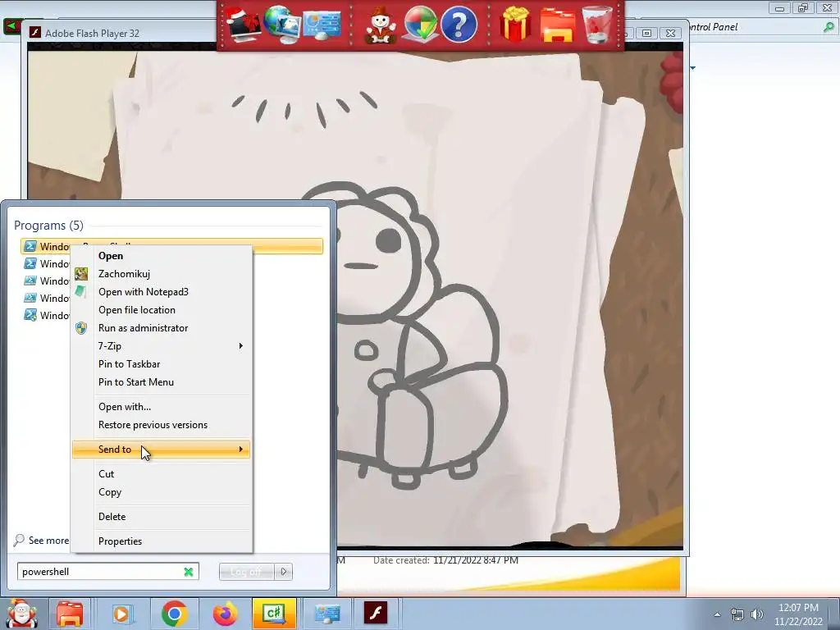Image resolution: width=840 pixels, height=630 pixels.
Task: Click the volume speaker icon in system tray
Action: (x=757, y=614)
